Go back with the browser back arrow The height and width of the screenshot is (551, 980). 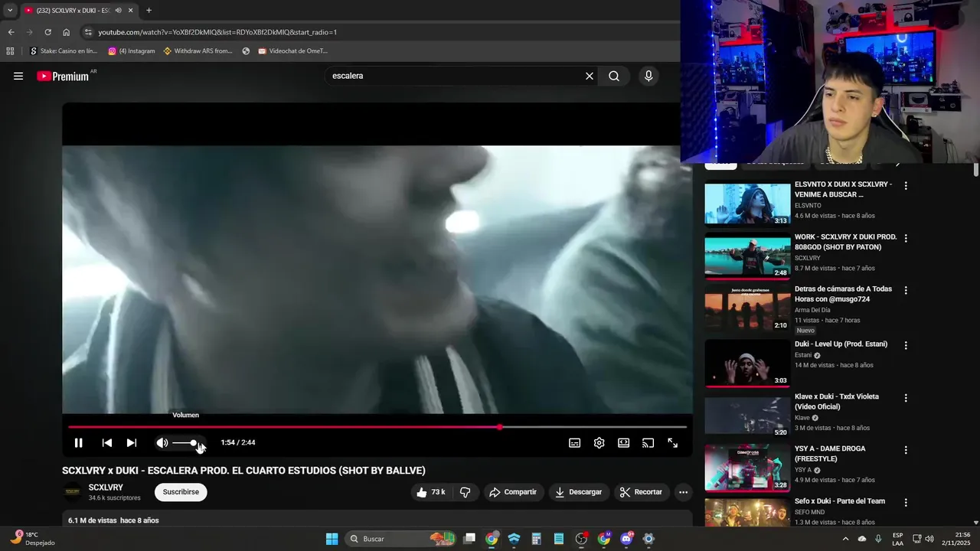click(11, 32)
